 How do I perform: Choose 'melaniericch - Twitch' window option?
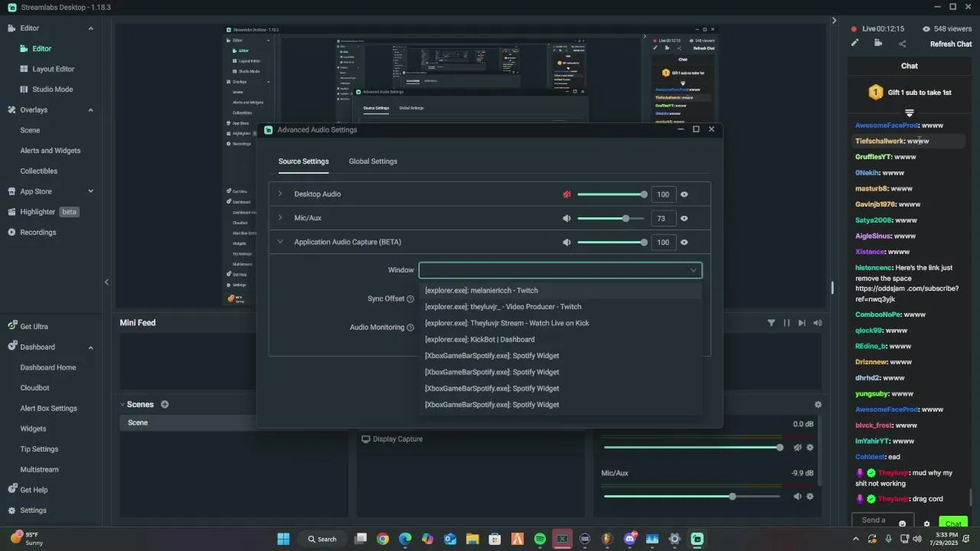coord(560,291)
